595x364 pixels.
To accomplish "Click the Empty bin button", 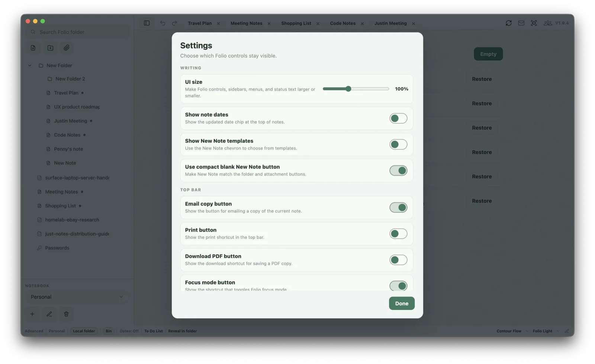I will 488,54.
